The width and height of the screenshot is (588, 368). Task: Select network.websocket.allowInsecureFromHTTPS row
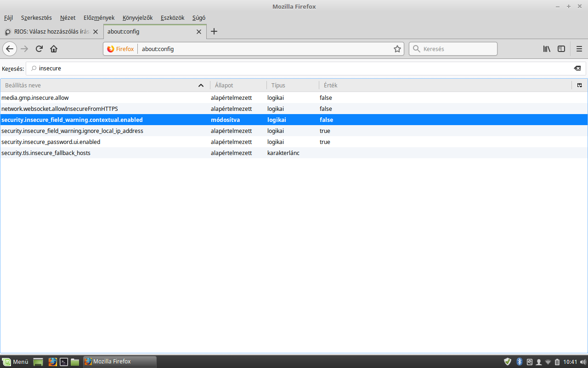tap(294, 109)
